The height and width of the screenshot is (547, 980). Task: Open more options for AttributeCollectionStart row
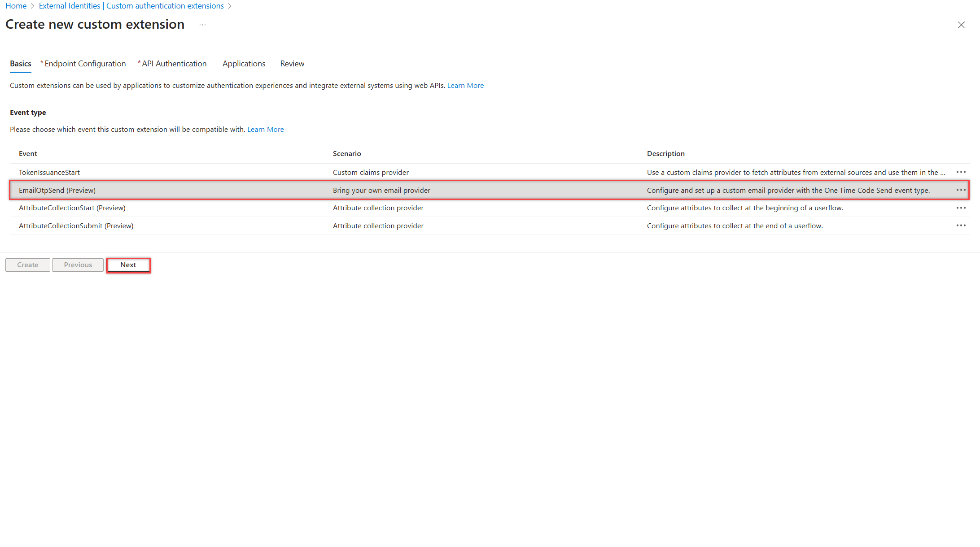point(961,208)
